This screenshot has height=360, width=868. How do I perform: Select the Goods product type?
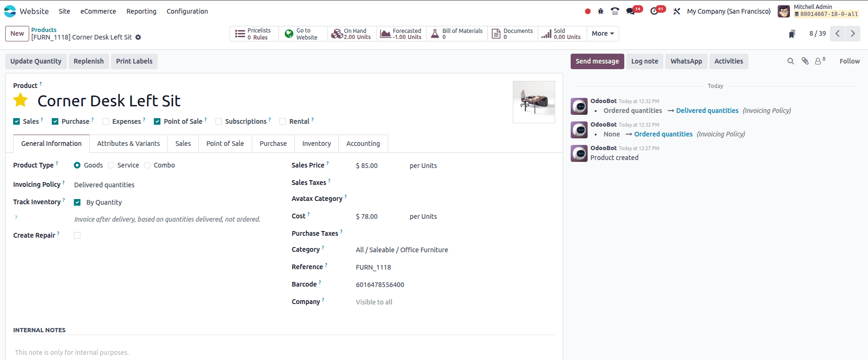pyautogui.click(x=77, y=165)
